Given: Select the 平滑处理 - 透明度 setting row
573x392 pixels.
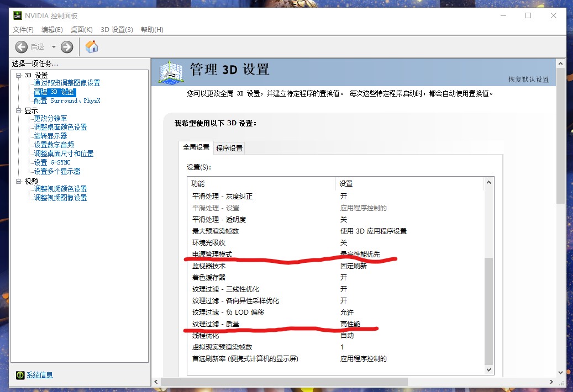Looking at the screenshot, I should (335, 219).
